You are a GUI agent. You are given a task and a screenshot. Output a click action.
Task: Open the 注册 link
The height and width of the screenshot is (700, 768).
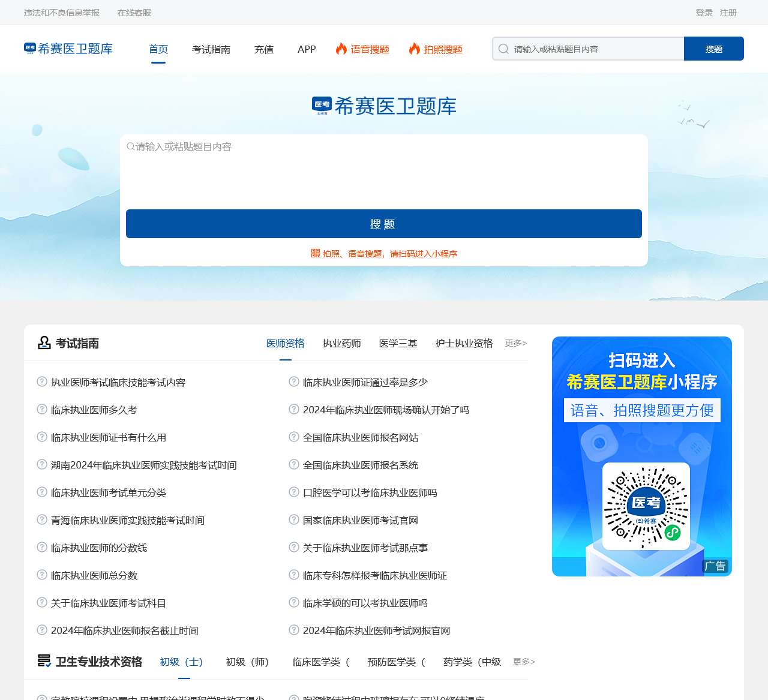pos(728,13)
